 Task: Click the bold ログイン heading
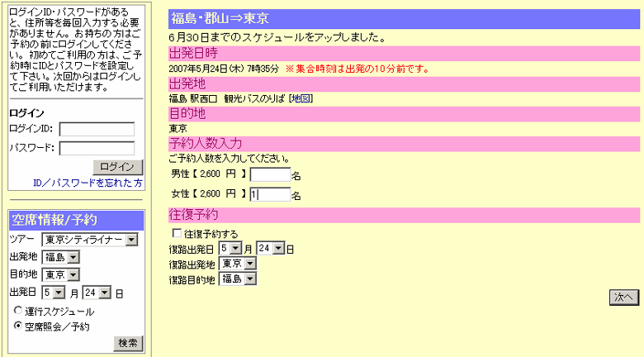coord(26,113)
